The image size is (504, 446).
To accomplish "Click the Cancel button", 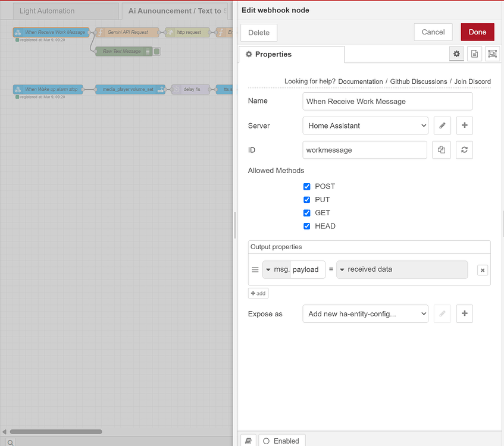I will tap(433, 32).
